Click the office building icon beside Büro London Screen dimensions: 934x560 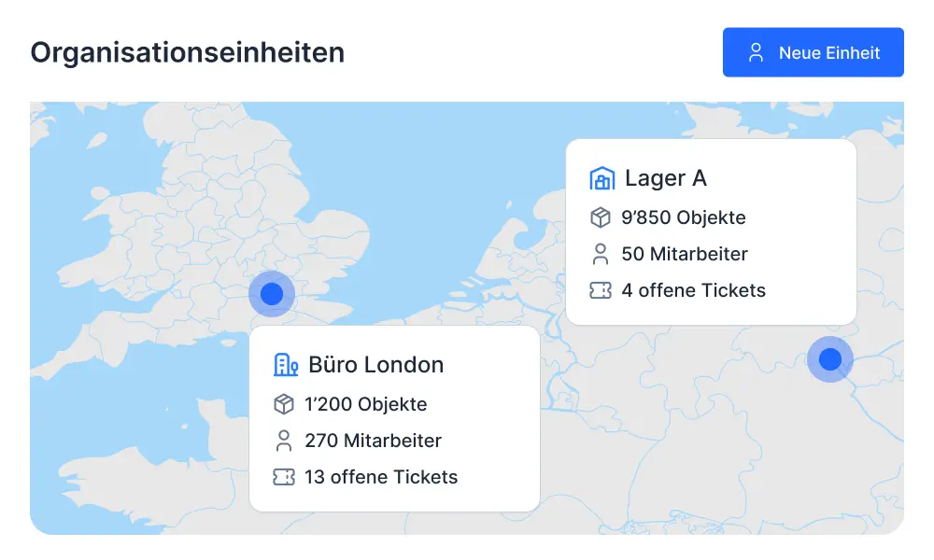point(286,365)
